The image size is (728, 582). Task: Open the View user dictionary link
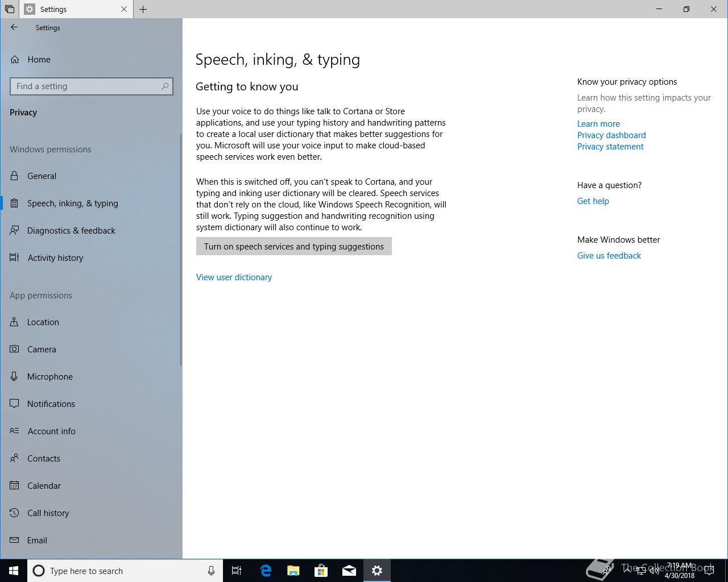click(234, 277)
